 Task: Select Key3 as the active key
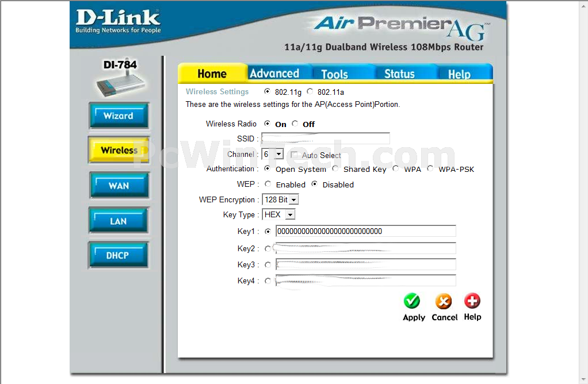pos(268,265)
